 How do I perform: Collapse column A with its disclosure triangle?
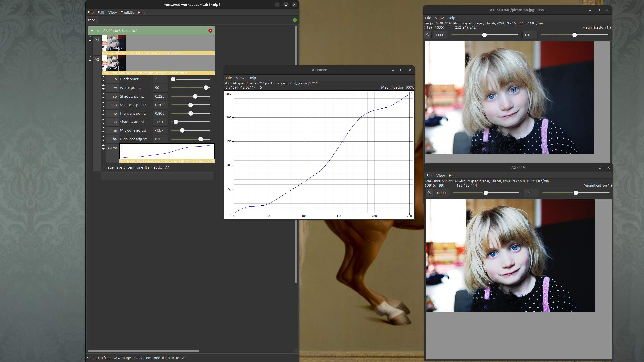(x=92, y=31)
